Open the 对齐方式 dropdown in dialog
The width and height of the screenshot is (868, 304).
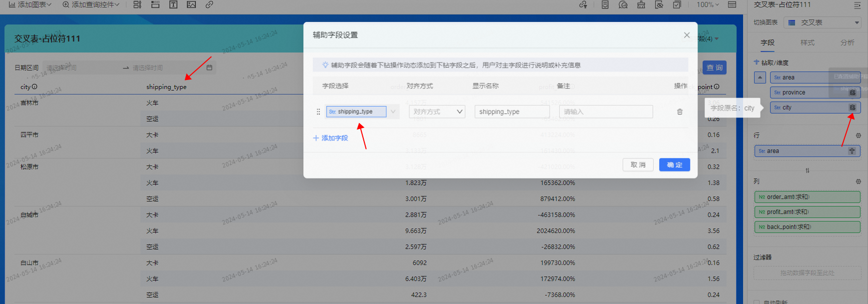(x=437, y=112)
